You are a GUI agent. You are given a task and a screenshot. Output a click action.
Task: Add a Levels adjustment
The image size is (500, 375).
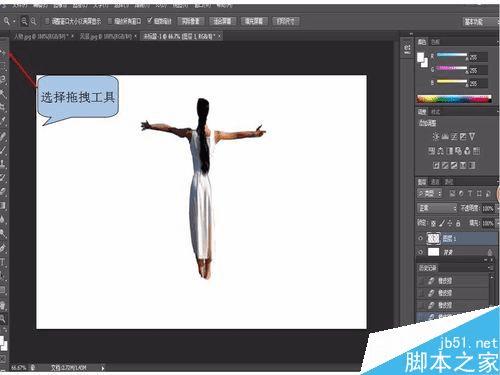pos(445,136)
